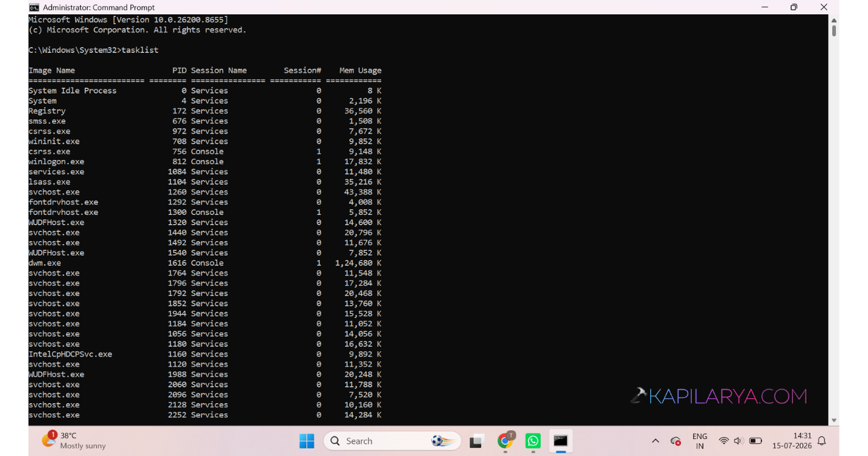
Task: Click the scrollbar down arrow
Action: [x=834, y=420]
